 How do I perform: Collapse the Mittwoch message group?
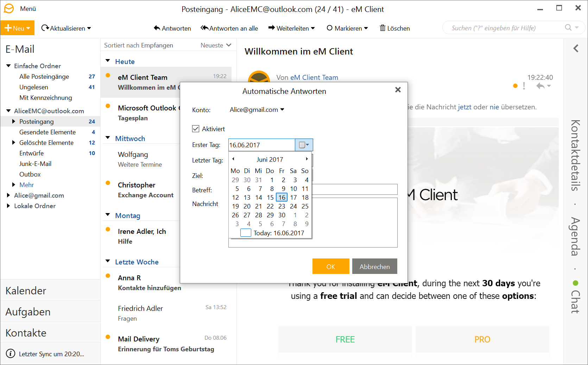(108, 138)
